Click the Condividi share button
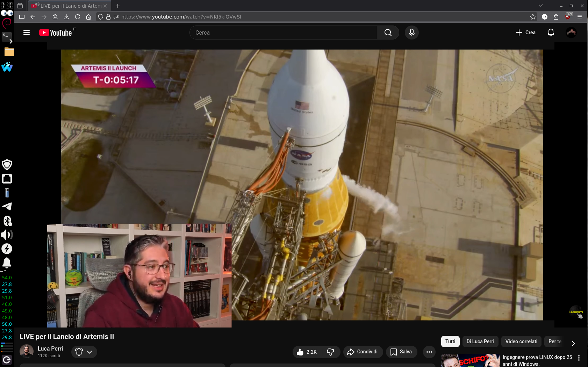588x367 pixels. (363, 352)
